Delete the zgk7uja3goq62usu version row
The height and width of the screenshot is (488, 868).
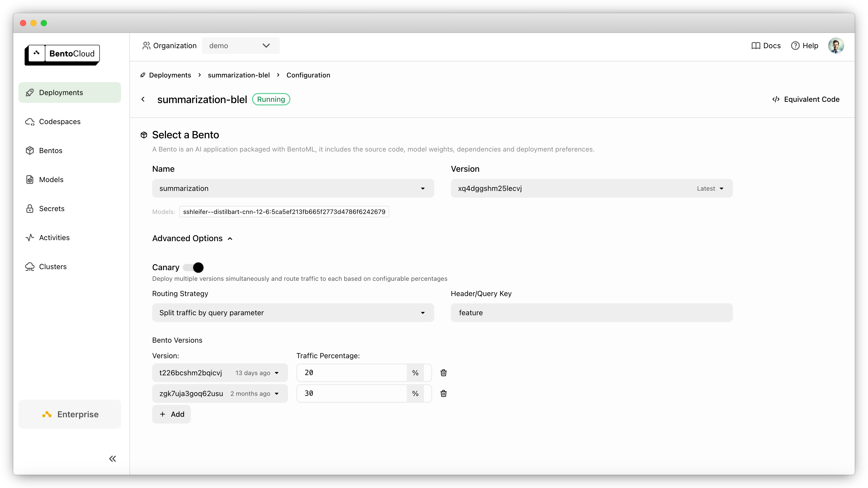(443, 393)
